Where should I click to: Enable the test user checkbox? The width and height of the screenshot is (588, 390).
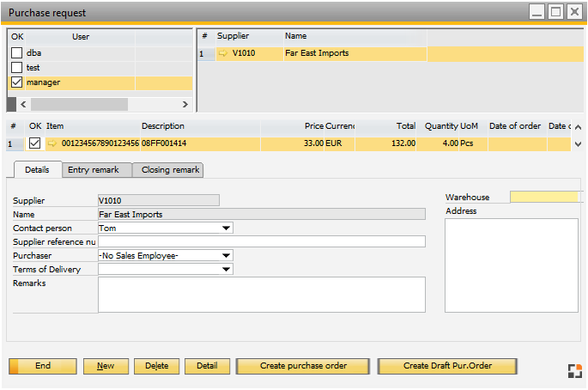tap(16, 68)
